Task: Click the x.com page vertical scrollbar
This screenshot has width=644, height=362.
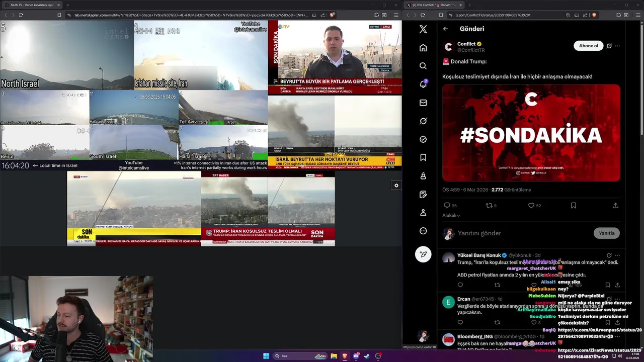Action: tap(642, 80)
